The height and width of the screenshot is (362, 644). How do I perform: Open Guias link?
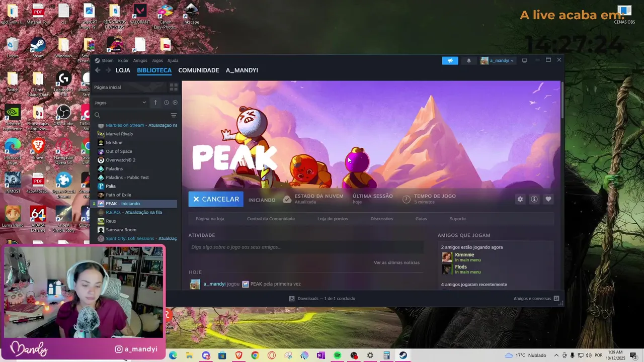tap(421, 219)
